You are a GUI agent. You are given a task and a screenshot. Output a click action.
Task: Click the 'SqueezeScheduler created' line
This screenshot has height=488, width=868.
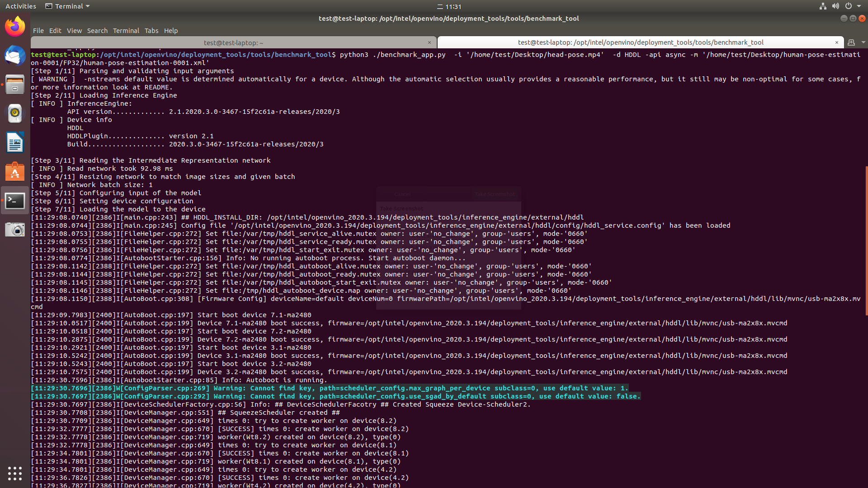coord(185,413)
